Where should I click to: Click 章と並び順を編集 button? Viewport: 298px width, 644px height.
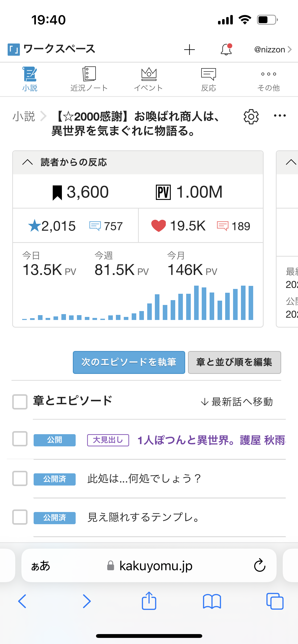point(234,362)
